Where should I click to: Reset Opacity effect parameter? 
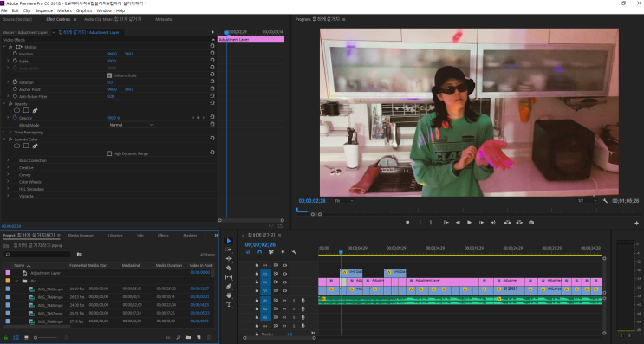click(212, 117)
